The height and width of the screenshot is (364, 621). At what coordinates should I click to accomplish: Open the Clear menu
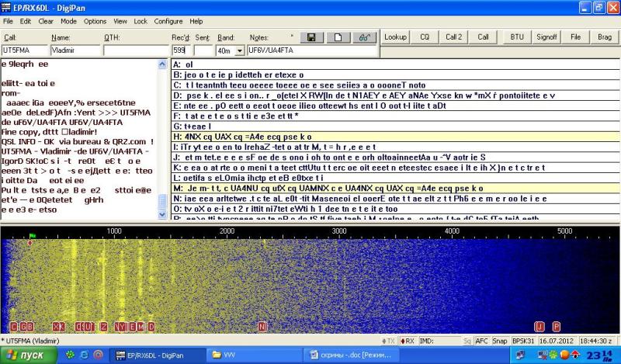point(46,22)
